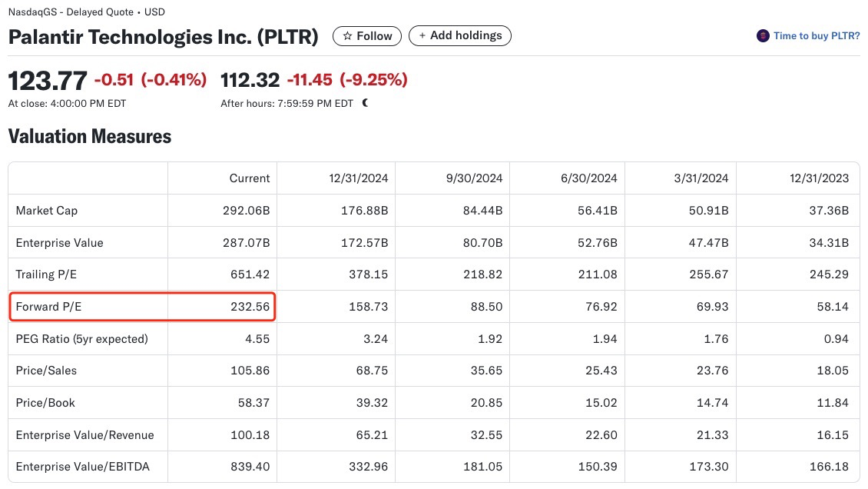Image resolution: width=868 pixels, height=489 pixels.
Task: Click the Market Cap row label
Action: 47,211
